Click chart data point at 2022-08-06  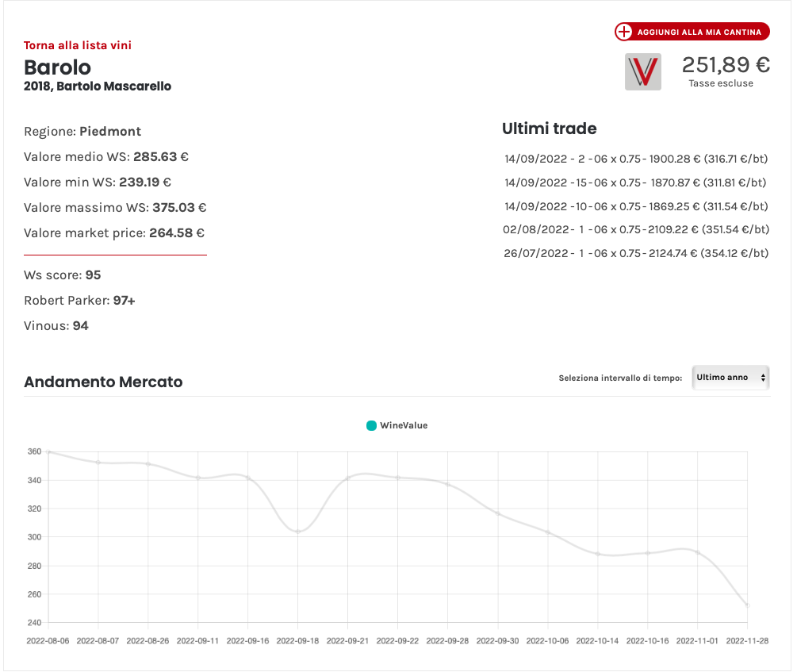pyautogui.click(x=48, y=451)
